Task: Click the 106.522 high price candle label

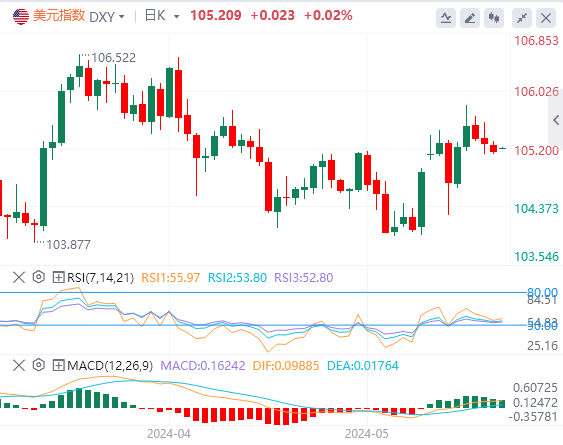Action: (x=113, y=57)
